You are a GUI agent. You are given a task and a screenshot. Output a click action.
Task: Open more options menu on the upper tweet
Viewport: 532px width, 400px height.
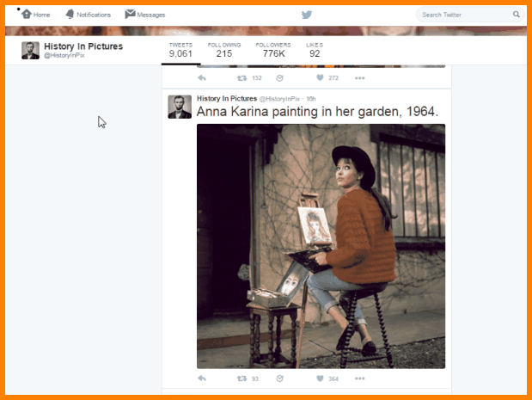[359, 78]
